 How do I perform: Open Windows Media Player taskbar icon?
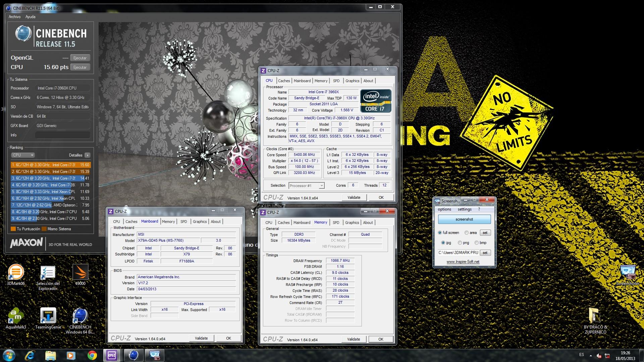coord(71,355)
